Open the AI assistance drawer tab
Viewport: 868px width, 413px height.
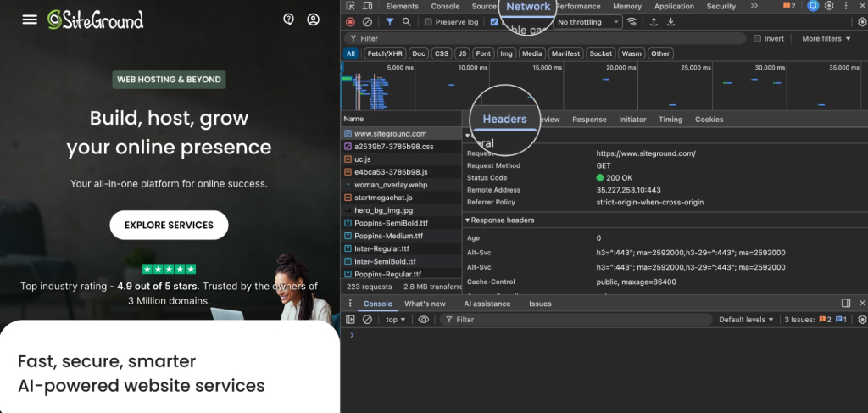coord(487,304)
